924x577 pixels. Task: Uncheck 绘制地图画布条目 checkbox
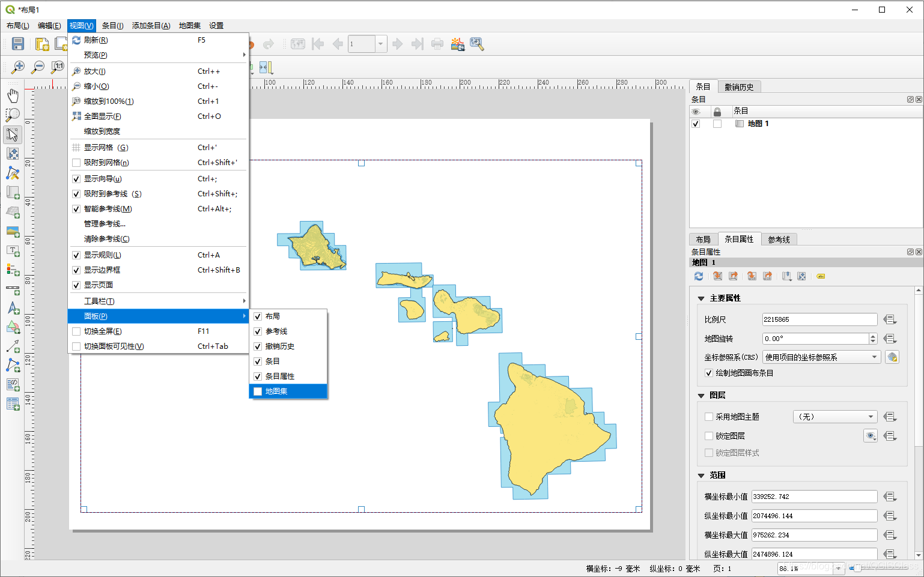point(709,373)
